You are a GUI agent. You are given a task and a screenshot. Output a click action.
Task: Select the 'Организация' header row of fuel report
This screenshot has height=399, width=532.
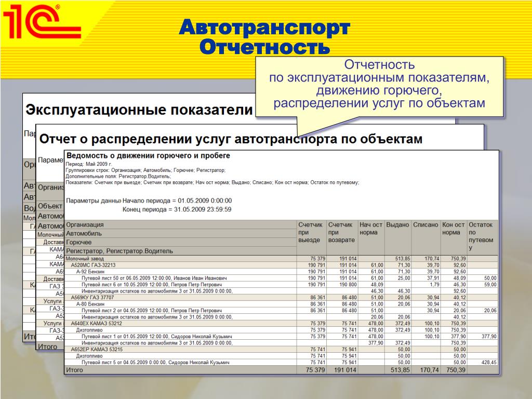pos(181,224)
